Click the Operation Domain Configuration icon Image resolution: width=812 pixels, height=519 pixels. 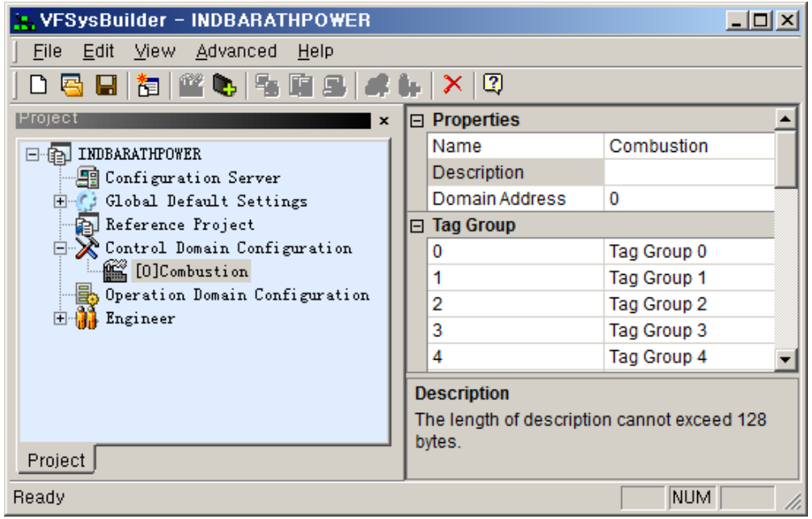tap(87, 294)
